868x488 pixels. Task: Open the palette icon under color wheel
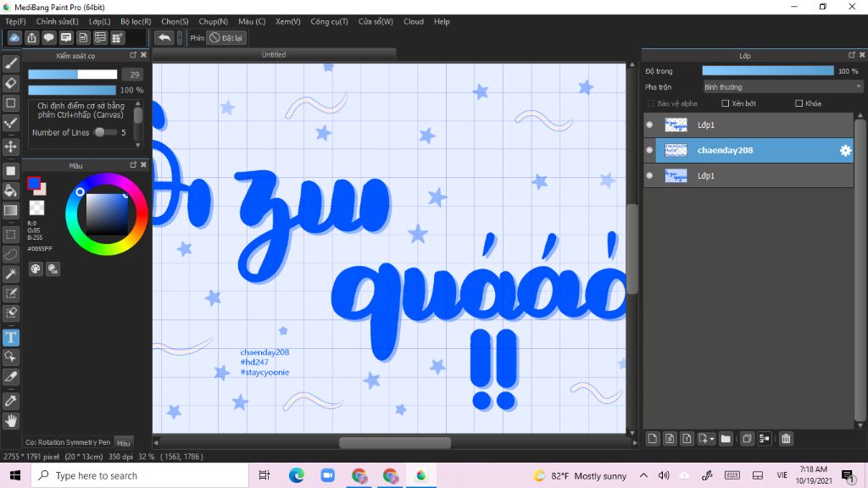coord(36,269)
